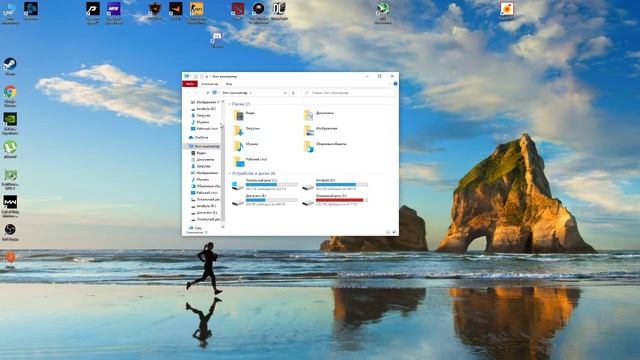Select the Объемные объекты folder
The height and width of the screenshot is (360, 640).
coord(325,146)
